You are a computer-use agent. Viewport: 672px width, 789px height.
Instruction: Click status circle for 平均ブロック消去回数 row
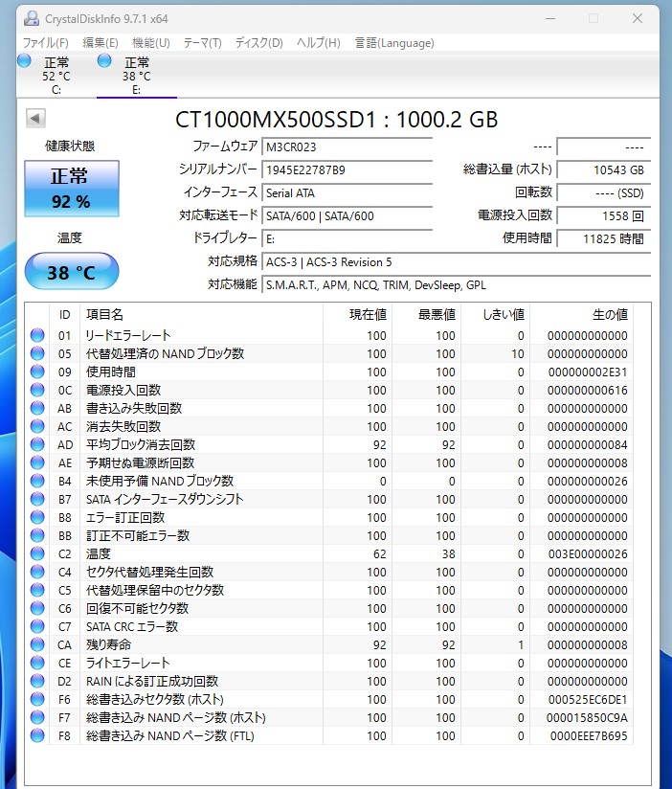37,444
